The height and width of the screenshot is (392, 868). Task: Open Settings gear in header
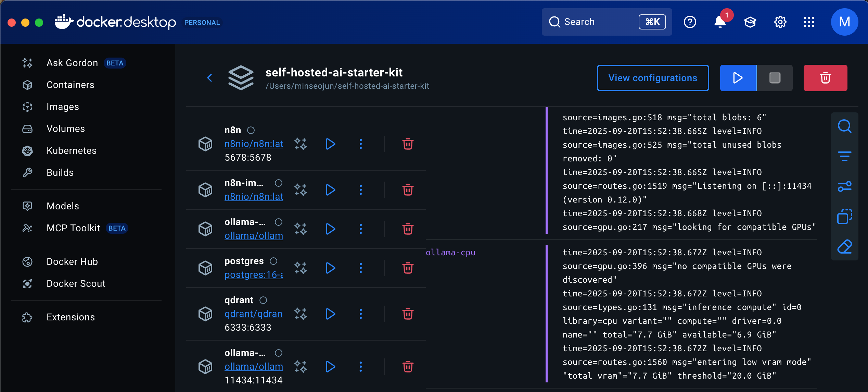(780, 22)
